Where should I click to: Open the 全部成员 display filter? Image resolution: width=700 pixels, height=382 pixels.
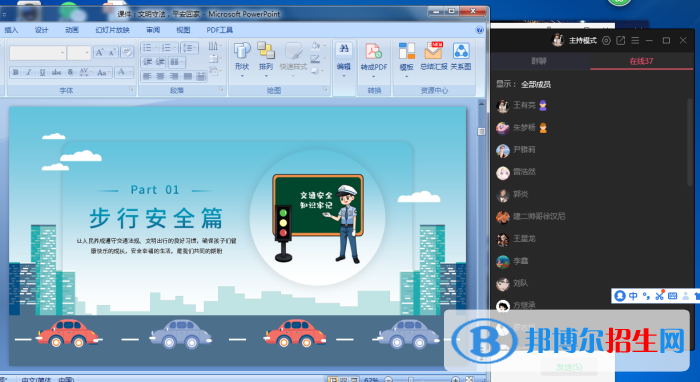pyautogui.click(x=536, y=84)
